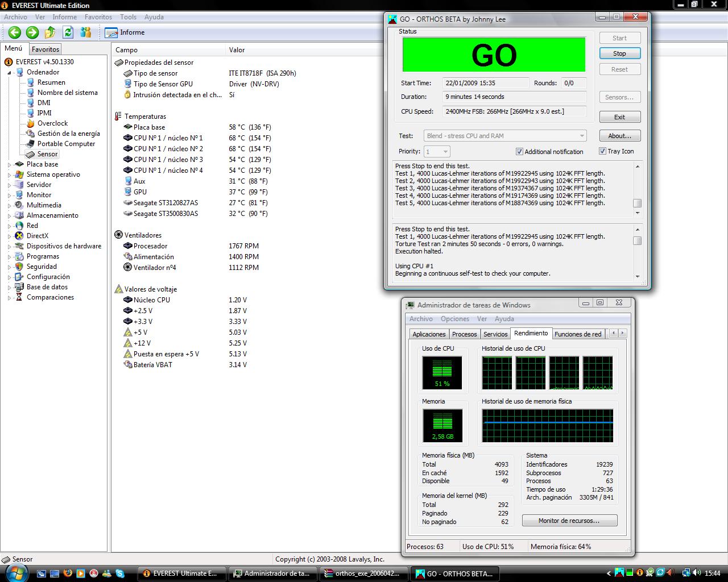Expand Sistema operativo tree node

pyautogui.click(x=10, y=175)
